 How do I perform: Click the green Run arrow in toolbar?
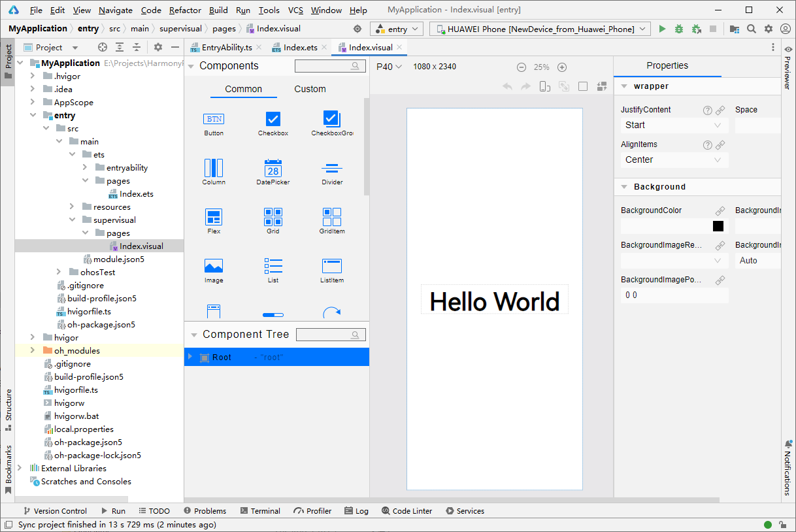pyautogui.click(x=662, y=29)
